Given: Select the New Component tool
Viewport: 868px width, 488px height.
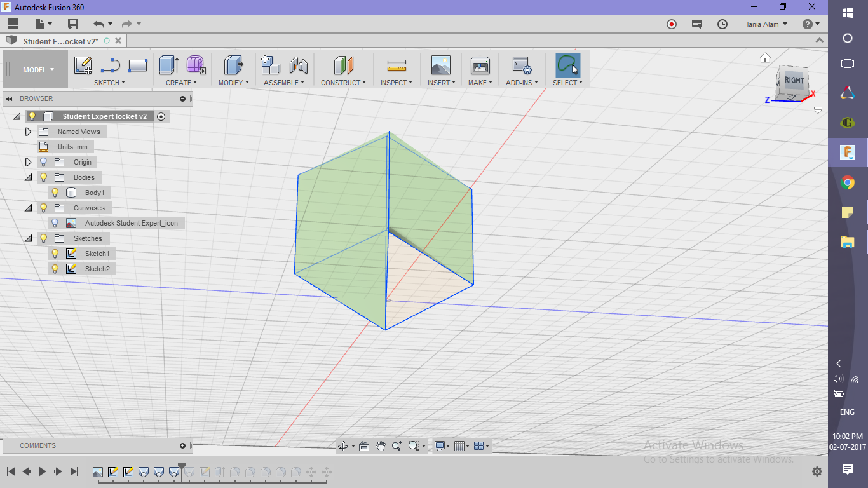Looking at the screenshot, I should (x=271, y=65).
